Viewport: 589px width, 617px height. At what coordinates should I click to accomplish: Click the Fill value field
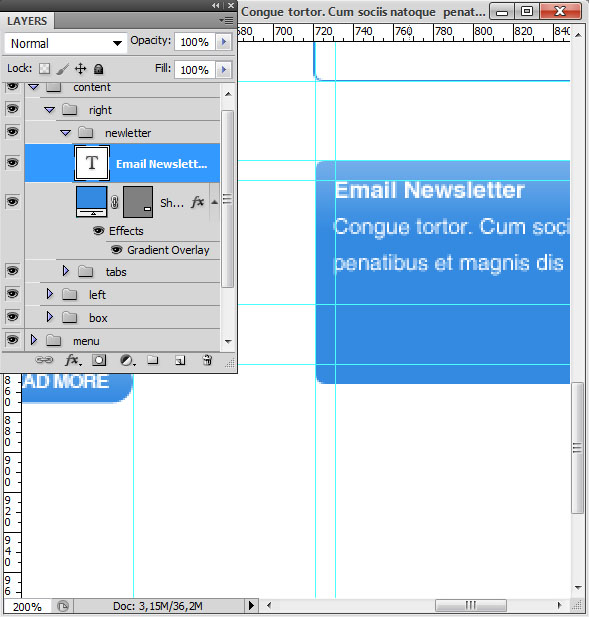click(x=195, y=70)
